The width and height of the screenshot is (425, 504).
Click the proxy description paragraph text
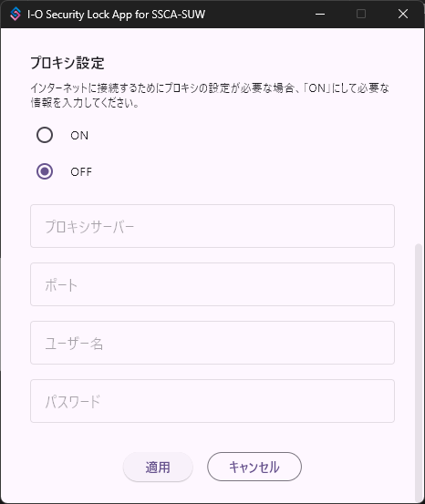pos(210,95)
